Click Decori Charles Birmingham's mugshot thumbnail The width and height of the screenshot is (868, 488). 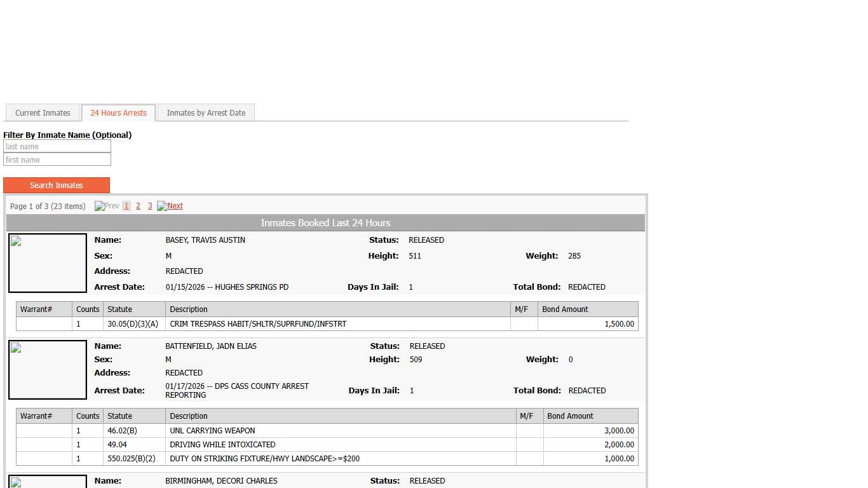coord(48,482)
